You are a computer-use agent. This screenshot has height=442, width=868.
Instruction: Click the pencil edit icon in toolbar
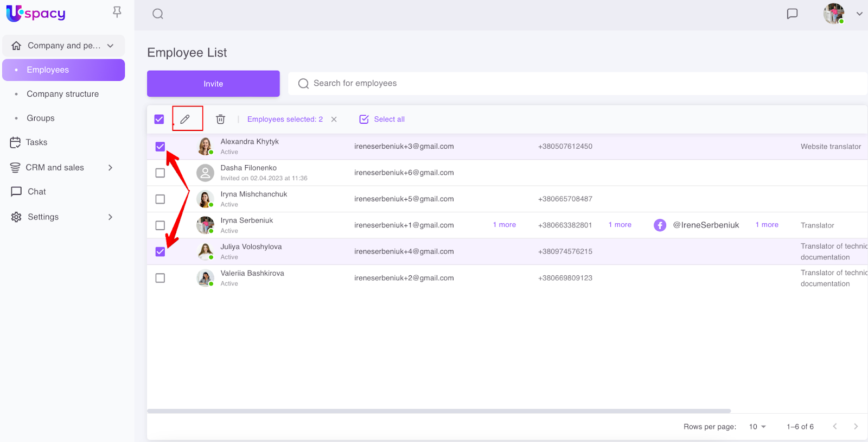185,119
